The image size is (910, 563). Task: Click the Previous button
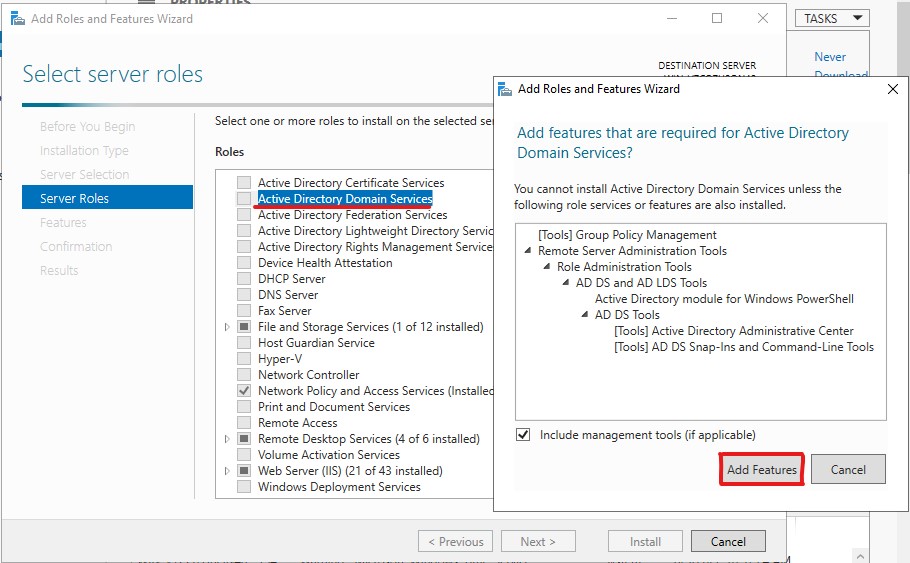(455, 542)
